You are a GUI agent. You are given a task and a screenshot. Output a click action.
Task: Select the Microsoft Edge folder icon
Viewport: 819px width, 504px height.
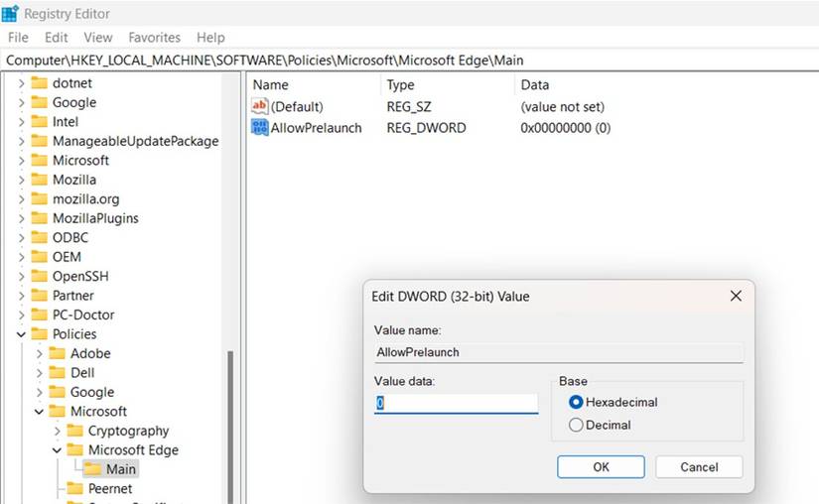point(75,450)
